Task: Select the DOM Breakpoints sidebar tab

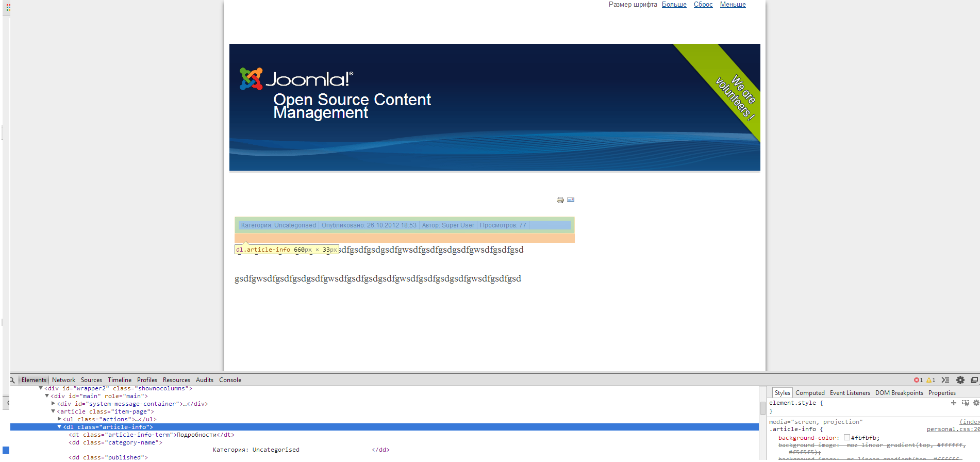Action: pyautogui.click(x=899, y=393)
